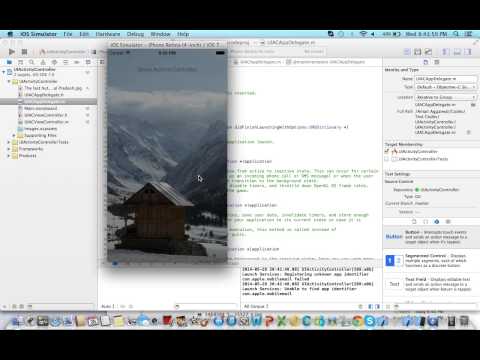Toggle the Debug area visibility
Viewport: 480px width, 360px height.
click(457, 52)
